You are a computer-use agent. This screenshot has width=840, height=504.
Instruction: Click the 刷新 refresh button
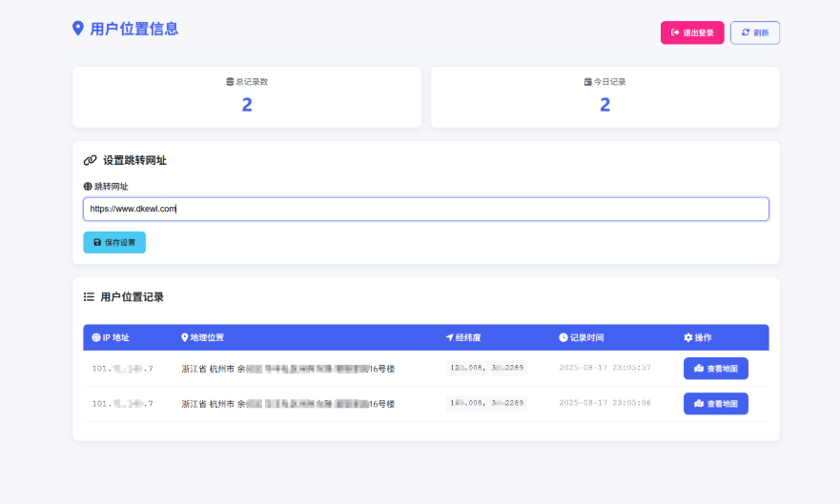(755, 32)
